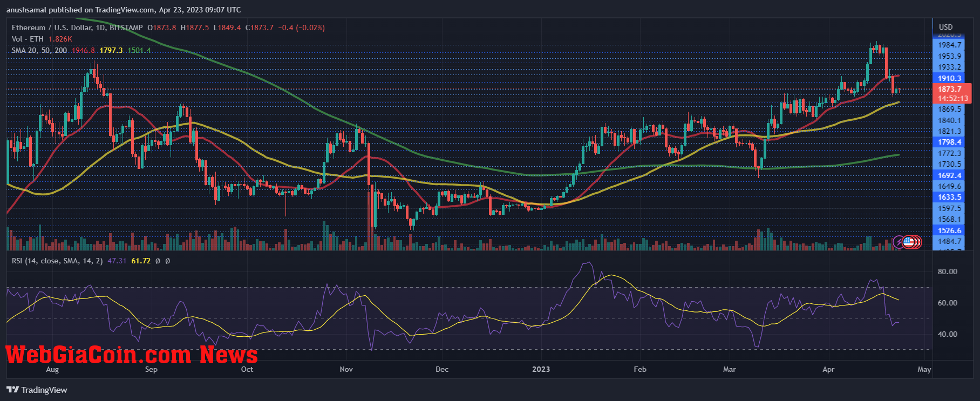Click the US flag economic event marker
This screenshot has height=401, width=980.
click(909, 242)
